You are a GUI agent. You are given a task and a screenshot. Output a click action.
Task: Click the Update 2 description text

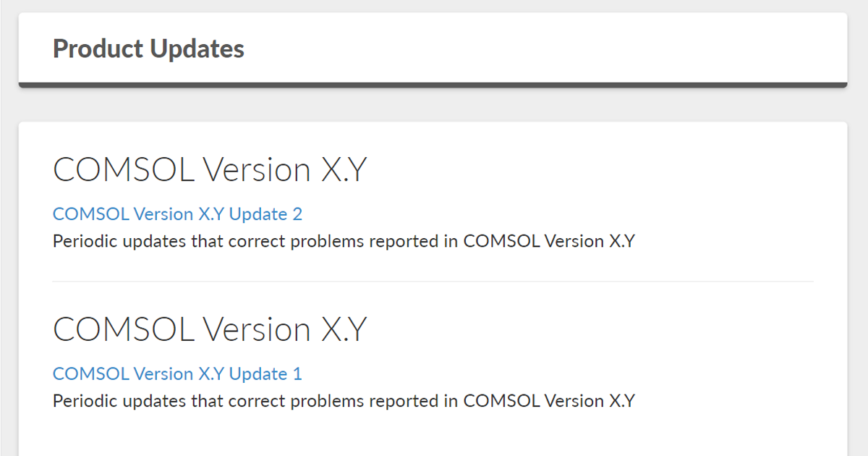344,240
